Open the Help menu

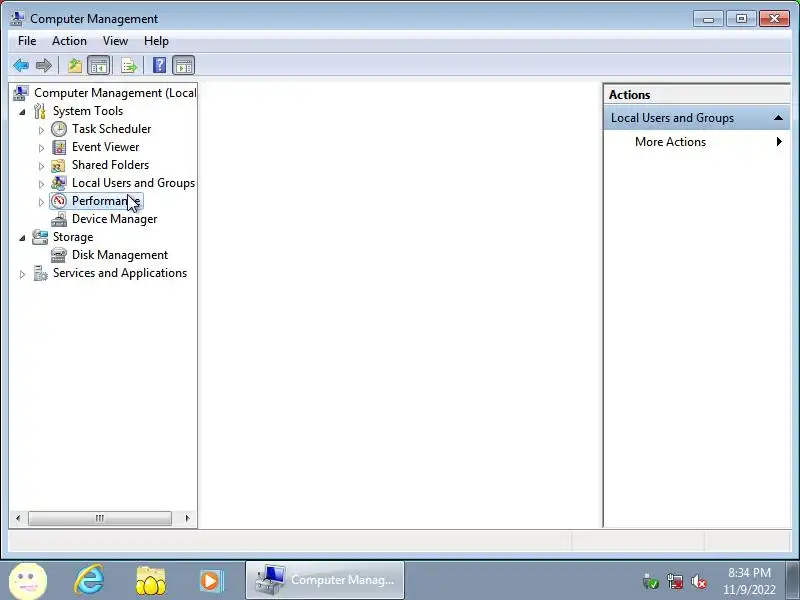pos(156,41)
